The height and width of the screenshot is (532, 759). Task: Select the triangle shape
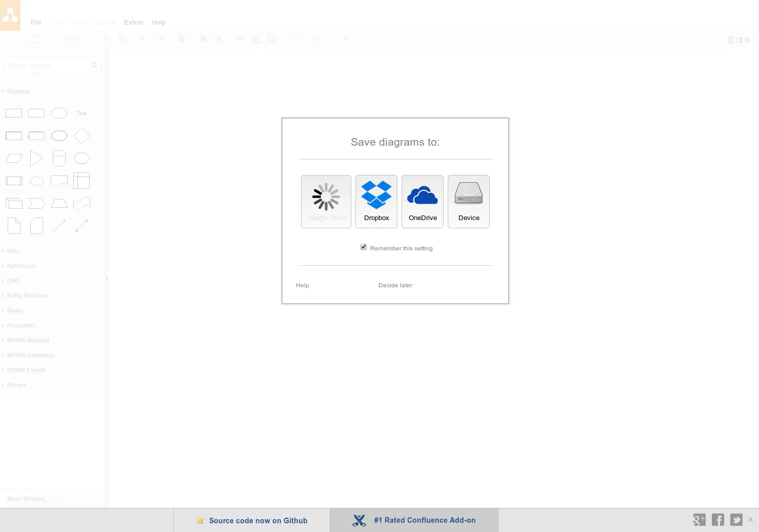tap(36, 159)
